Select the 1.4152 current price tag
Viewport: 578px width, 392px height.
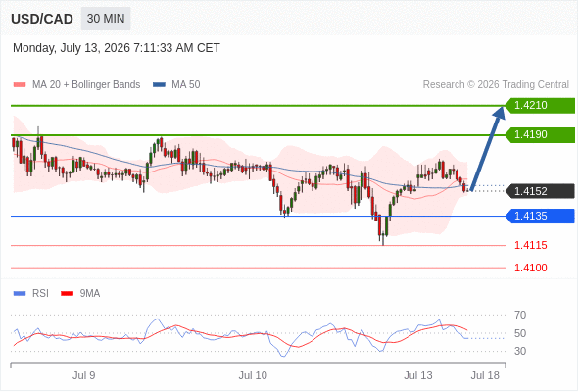point(540,191)
